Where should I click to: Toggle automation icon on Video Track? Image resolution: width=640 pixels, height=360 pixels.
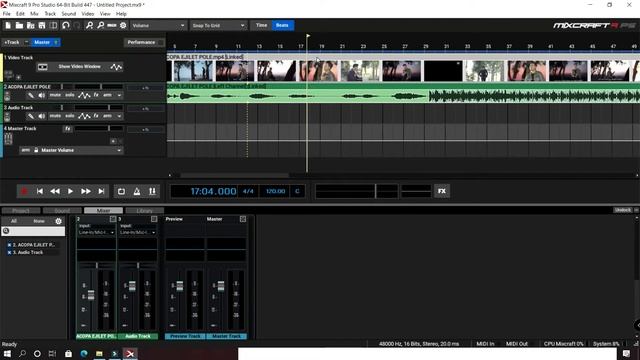tap(116, 67)
